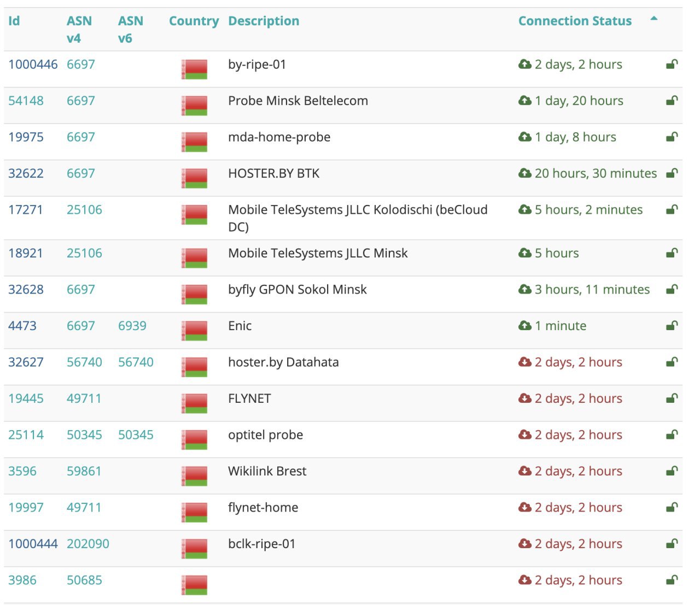Viewport: 700px width, 605px height.
Task: Click the status '3 hours, 11 minutes'
Action: (x=592, y=290)
